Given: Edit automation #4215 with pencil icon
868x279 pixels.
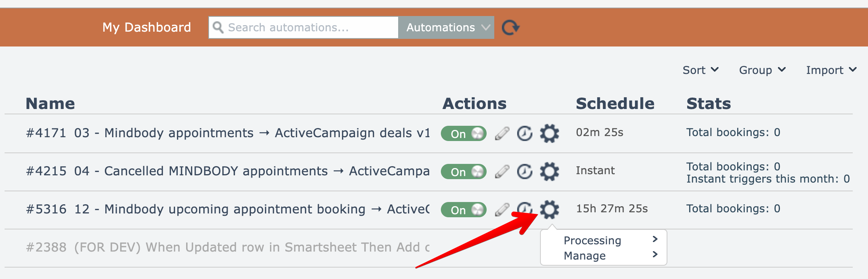Looking at the screenshot, I should [502, 172].
